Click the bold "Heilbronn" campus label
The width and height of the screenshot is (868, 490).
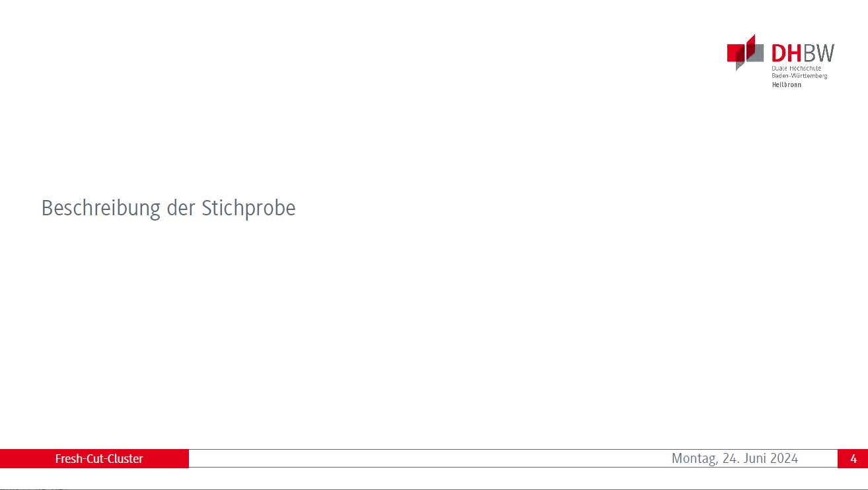pos(786,85)
